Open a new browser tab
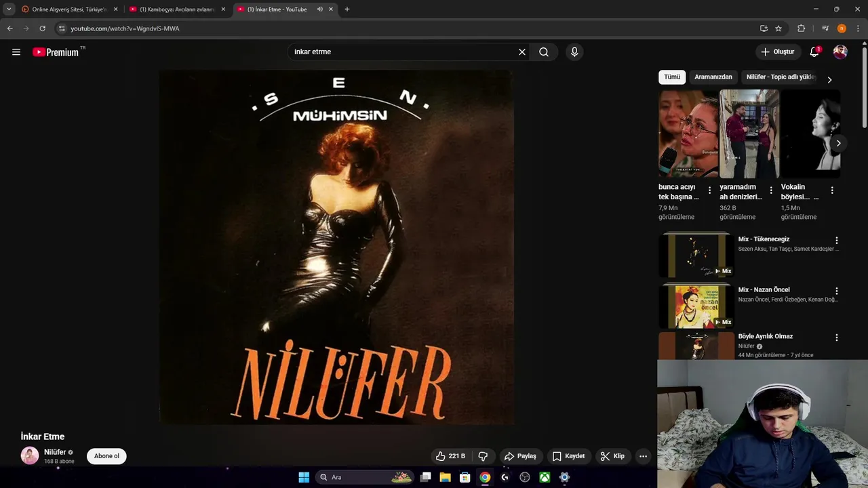The height and width of the screenshot is (488, 868). click(x=347, y=9)
